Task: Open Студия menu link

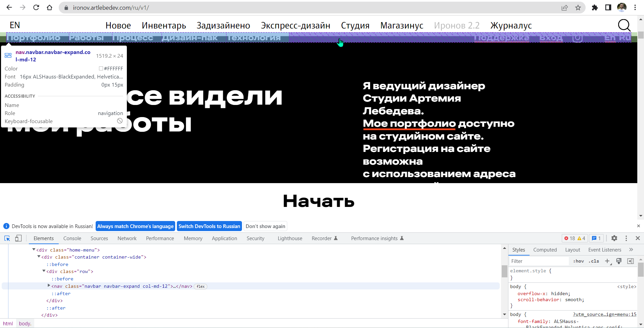Action: click(355, 25)
